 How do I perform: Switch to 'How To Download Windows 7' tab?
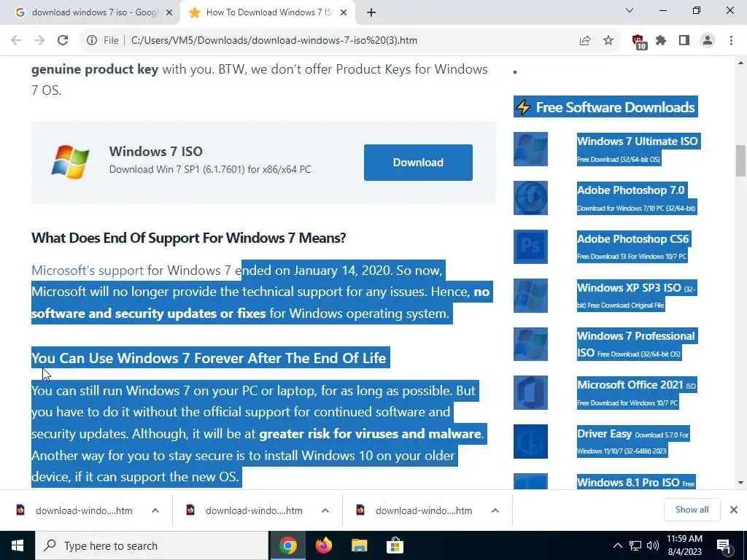pos(267,12)
